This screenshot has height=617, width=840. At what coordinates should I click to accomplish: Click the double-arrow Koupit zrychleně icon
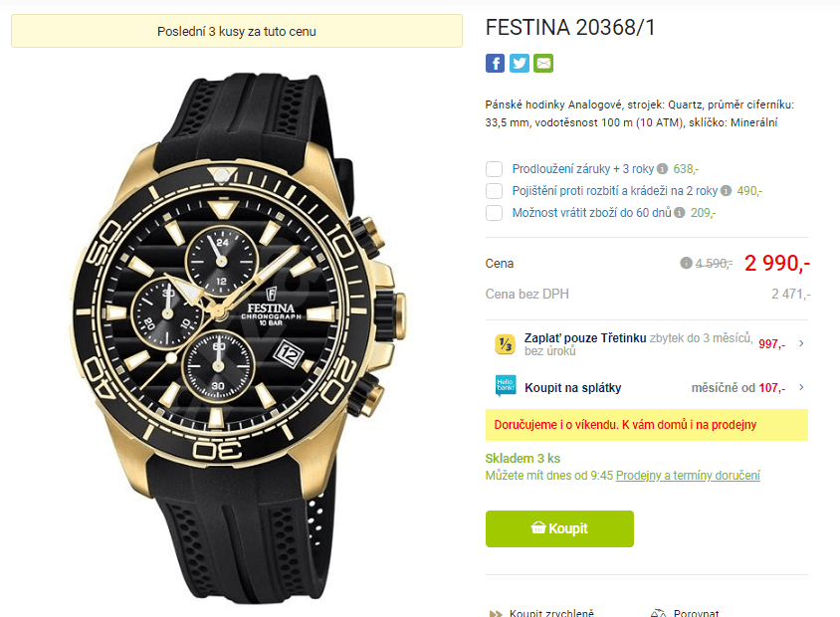tap(497, 612)
